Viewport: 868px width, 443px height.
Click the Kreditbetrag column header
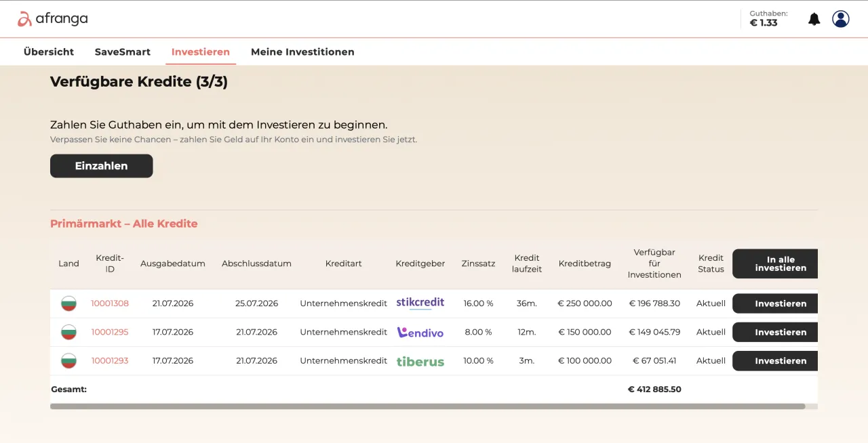[x=585, y=263]
